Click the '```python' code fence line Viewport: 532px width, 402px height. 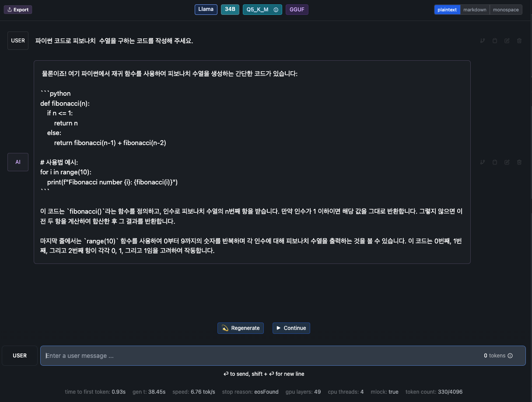click(56, 94)
